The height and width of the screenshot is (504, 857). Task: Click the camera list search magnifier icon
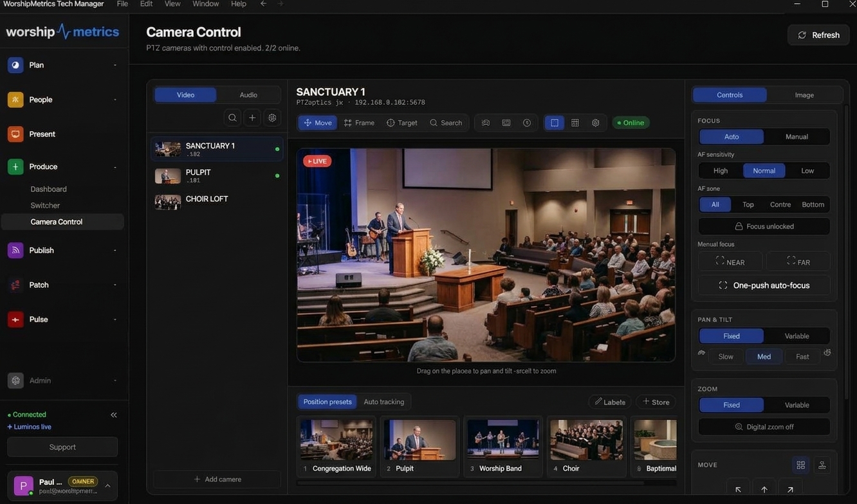(233, 118)
